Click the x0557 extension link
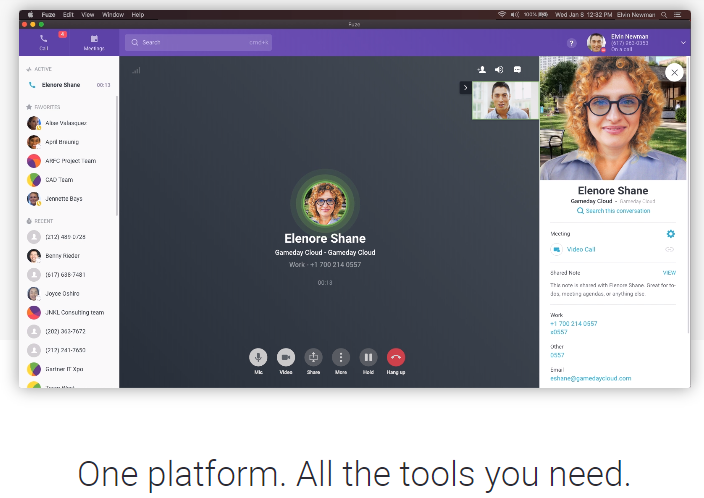 [x=559, y=332]
